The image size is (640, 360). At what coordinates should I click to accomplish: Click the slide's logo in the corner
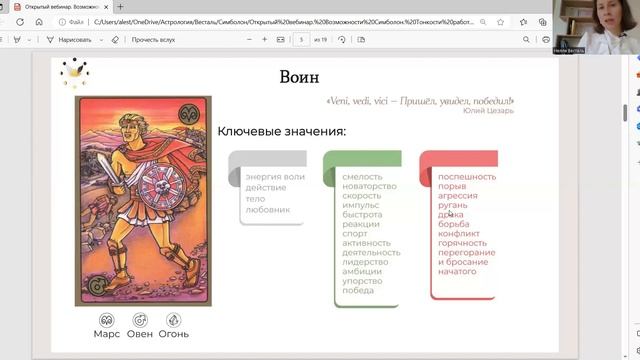pos(75,73)
